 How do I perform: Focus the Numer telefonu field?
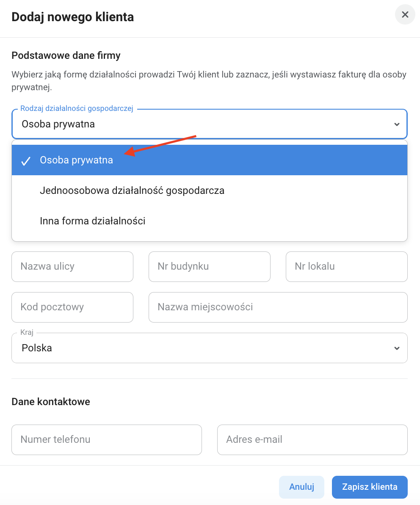click(x=107, y=440)
